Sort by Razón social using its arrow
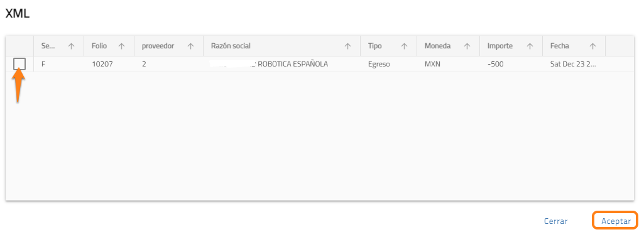This screenshot has width=644, height=232. [348, 46]
